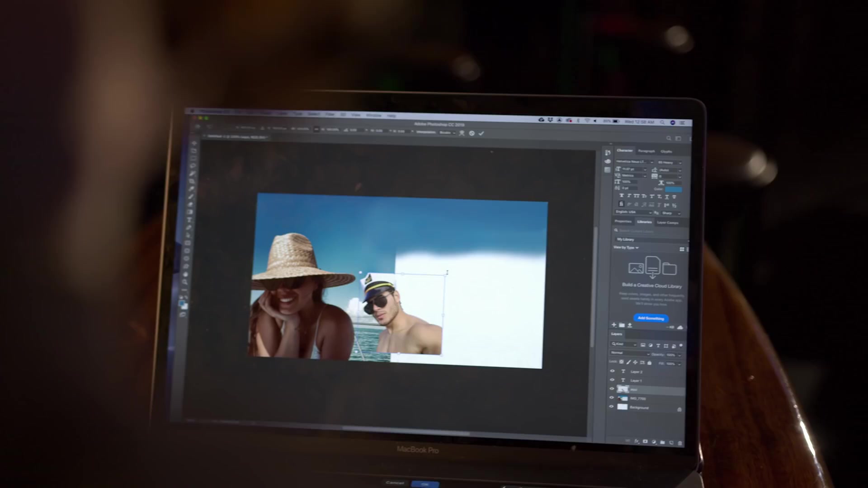The width and height of the screenshot is (868, 488).
Task: Hide the Background layer
Action: (612, 407)
